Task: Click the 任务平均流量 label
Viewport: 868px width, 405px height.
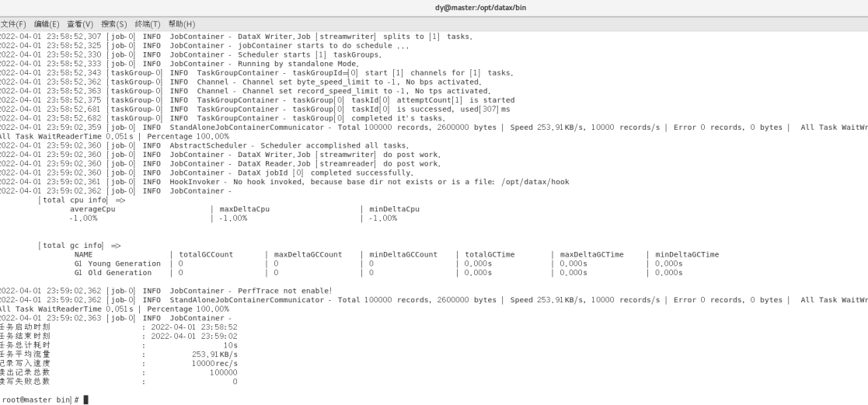Action: click(x=25, y=354)
